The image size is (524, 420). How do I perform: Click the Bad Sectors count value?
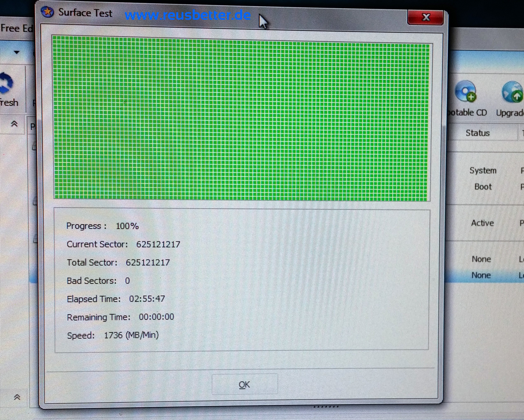(127, 281)
